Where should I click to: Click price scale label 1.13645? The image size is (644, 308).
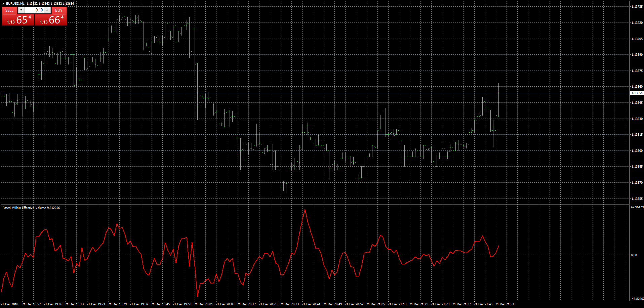[x=637, y=103]
